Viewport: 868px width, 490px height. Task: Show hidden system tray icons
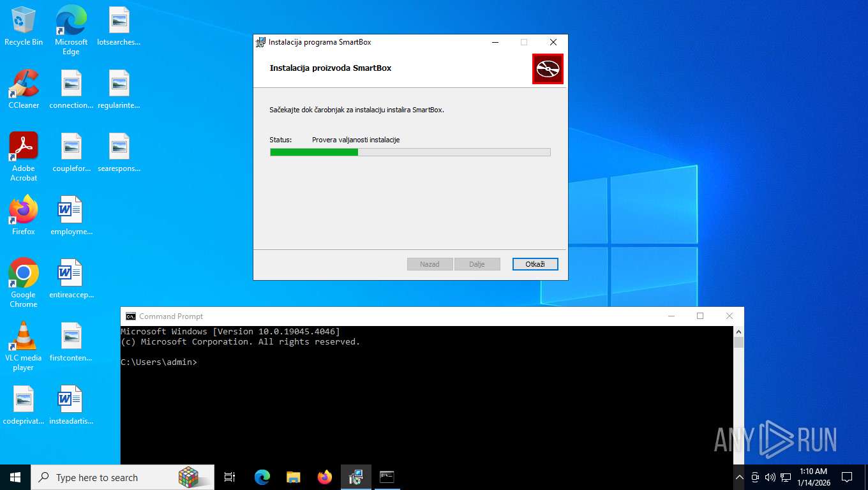pos(740,477)
